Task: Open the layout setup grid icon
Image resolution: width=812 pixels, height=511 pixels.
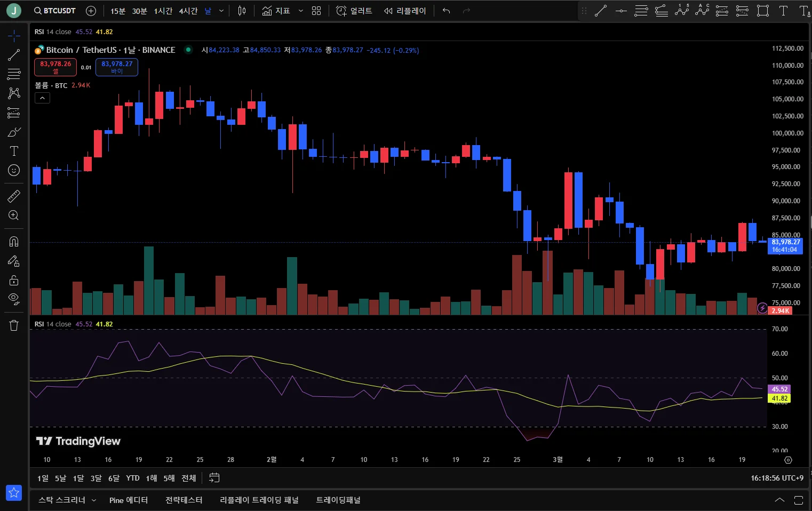Action: 316,11
